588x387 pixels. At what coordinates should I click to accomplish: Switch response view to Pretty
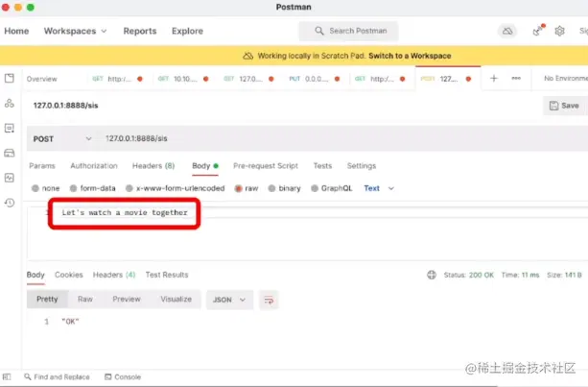coord(47,300)
